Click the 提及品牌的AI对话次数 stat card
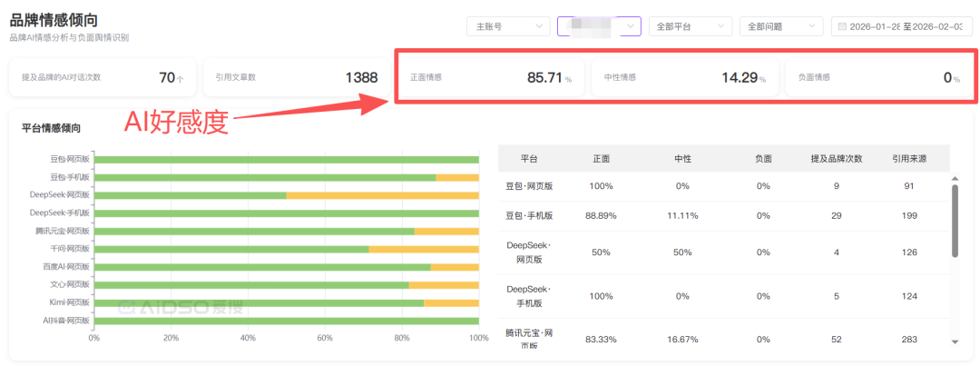 (x=103, y=78)
